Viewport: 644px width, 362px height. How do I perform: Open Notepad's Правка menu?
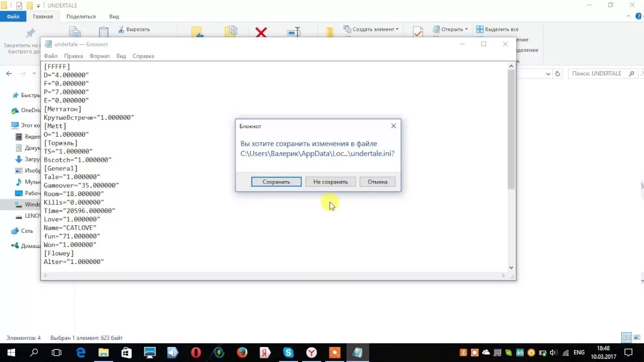(x=73, y=56)
